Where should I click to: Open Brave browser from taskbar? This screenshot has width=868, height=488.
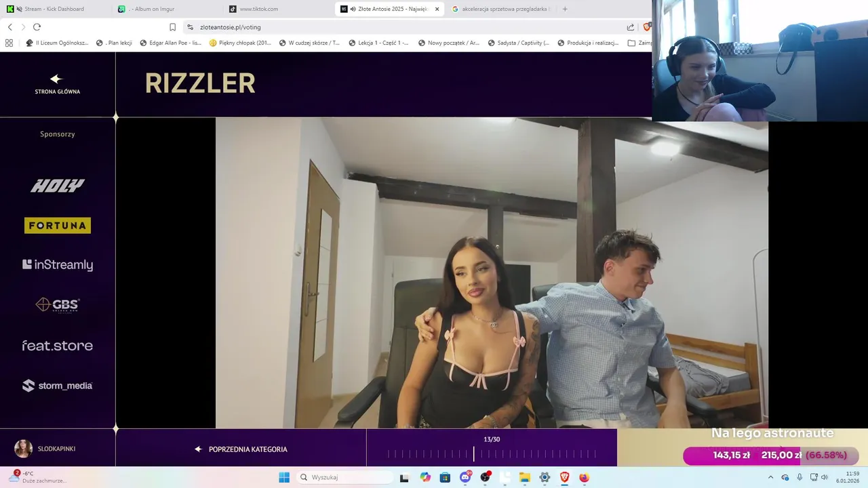(564, 477)
